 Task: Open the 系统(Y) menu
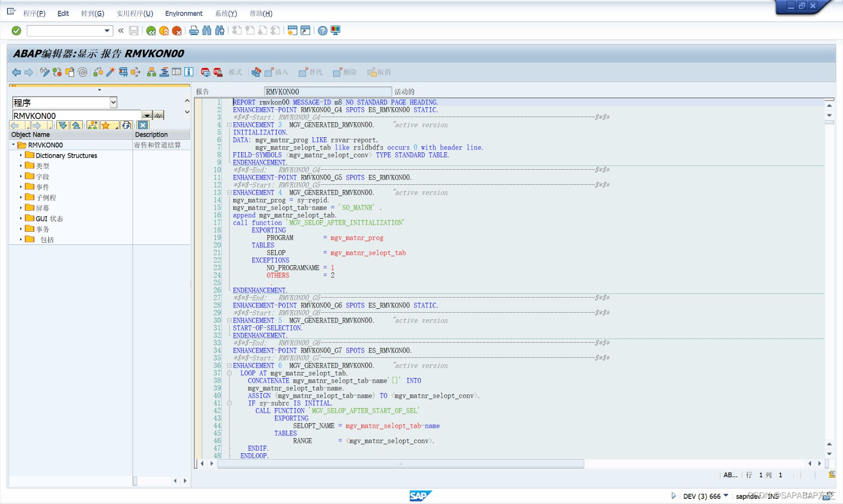tap(226, 13)
